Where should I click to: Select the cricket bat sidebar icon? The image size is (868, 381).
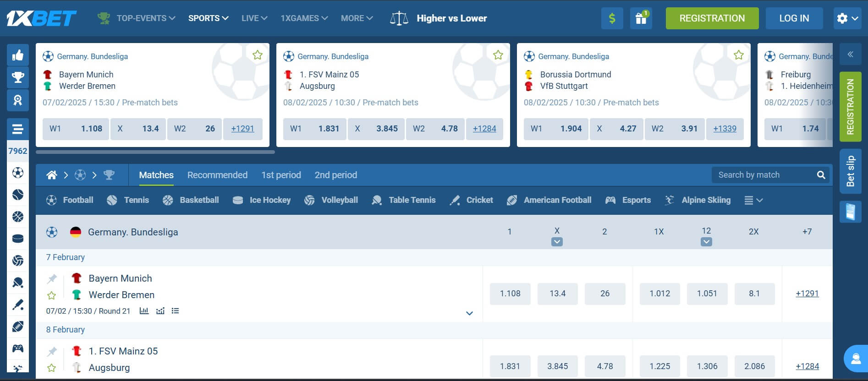coord(18,305)
